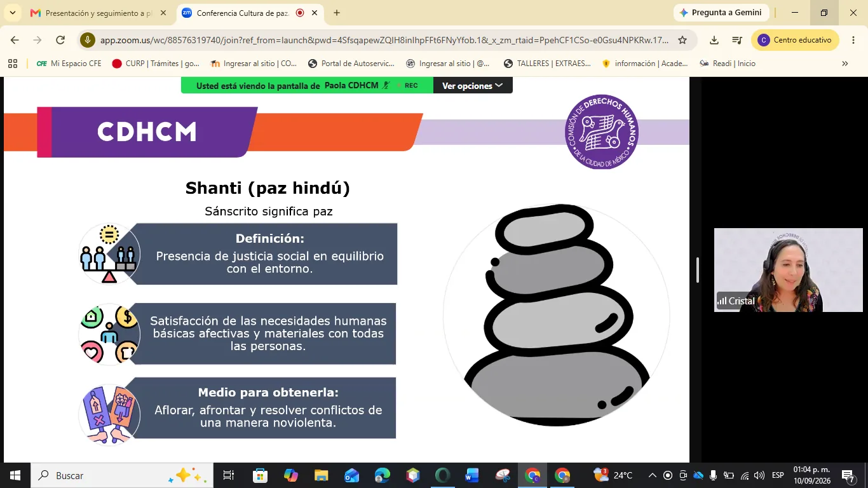This screenshot has width=868, height=488.
Task: Expand the tab search dropdown
Action: [12, 13]
